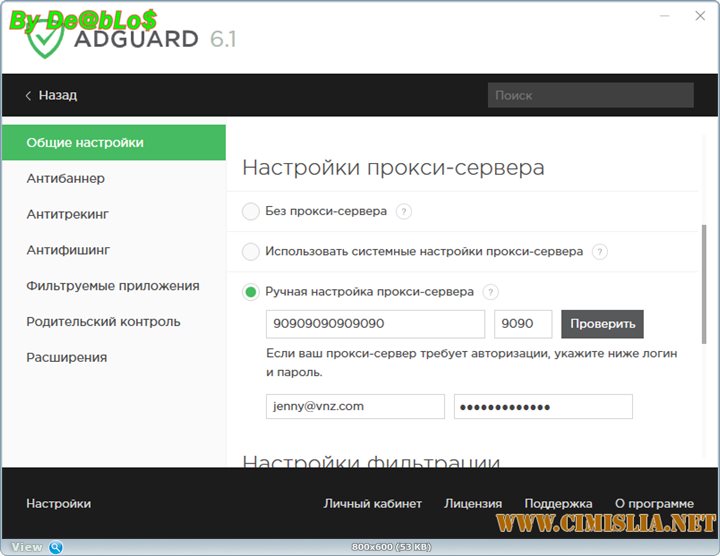Open the 'Антитрекинг' section
The width and height of the screenshot is (720, 556).
[x=68, y=214]
